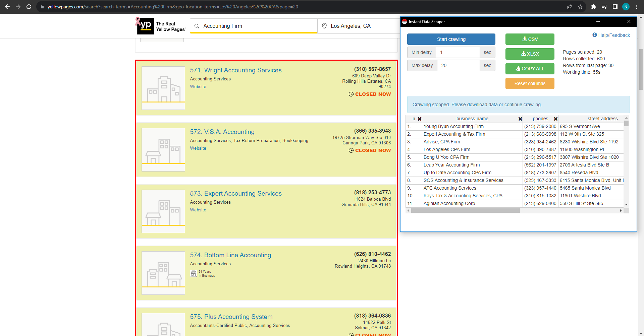The height and width of the screenshot is (336, 644).
Task: Open the 571. Wright Accounting Services listing
Action: [x=236, y=70]
